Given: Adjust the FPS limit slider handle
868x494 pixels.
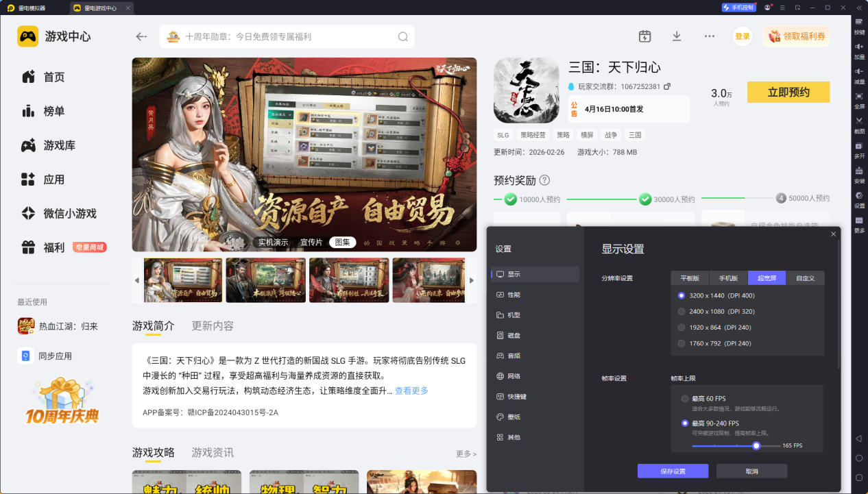Looking at the screenshot, I should pyautogui.click(x=756, y=445).
